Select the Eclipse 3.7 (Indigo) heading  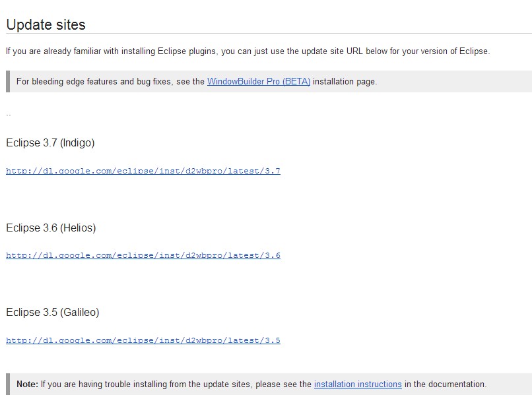[x=50, y=142]
